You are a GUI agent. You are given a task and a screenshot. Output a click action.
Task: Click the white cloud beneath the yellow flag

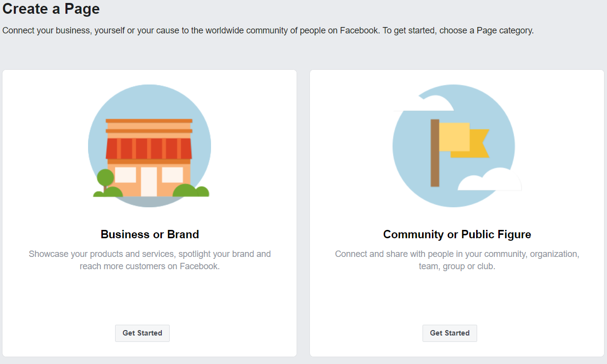tap(489, 179)
